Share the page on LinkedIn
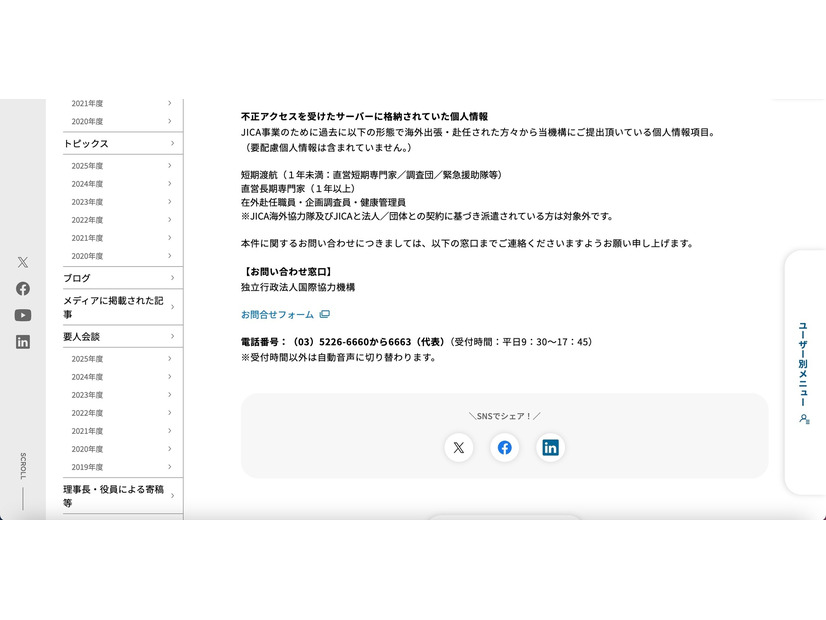The width and height of the screenshot is (826, 620). (x=550, y=448)
